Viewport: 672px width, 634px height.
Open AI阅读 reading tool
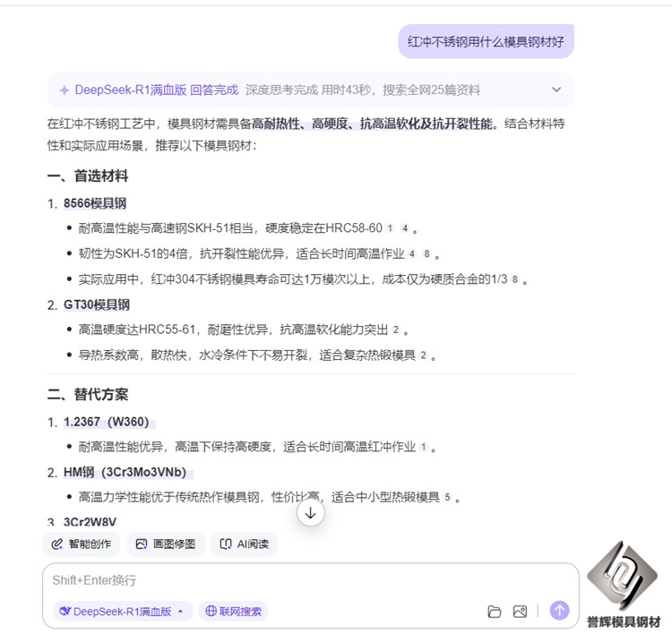[x=245, y=544]
